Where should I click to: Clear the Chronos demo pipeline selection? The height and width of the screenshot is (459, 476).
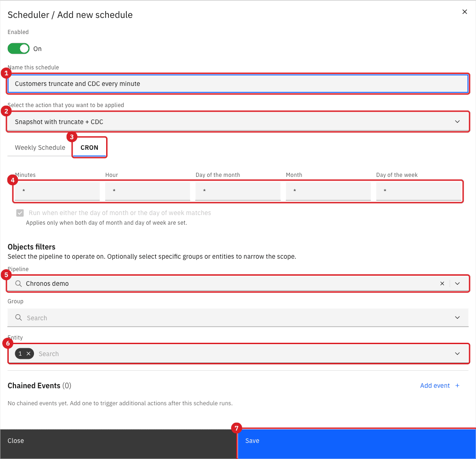tap(442, 283)
